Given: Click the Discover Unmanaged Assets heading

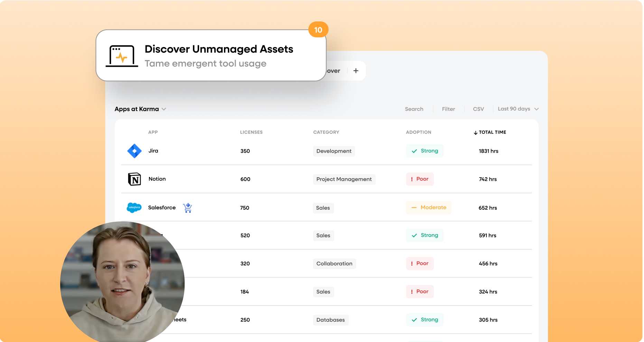Looking at the screenshot, I should pyautogui.click(x=219, y=49).
